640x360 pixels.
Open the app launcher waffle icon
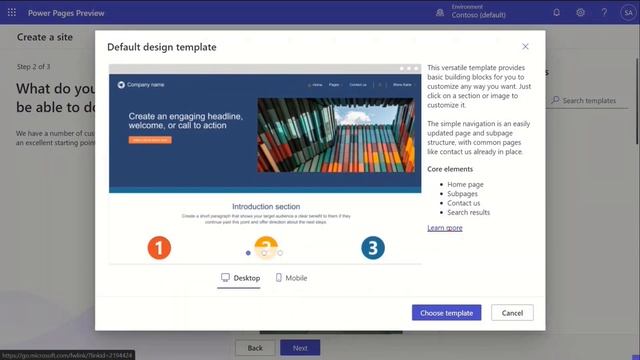(12, 13)
